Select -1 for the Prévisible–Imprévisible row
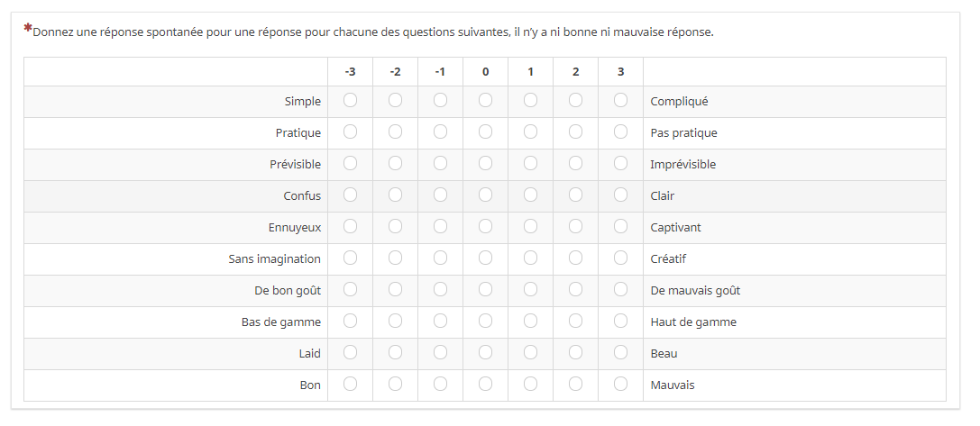The image size is (980, 426). coord(440,164)
